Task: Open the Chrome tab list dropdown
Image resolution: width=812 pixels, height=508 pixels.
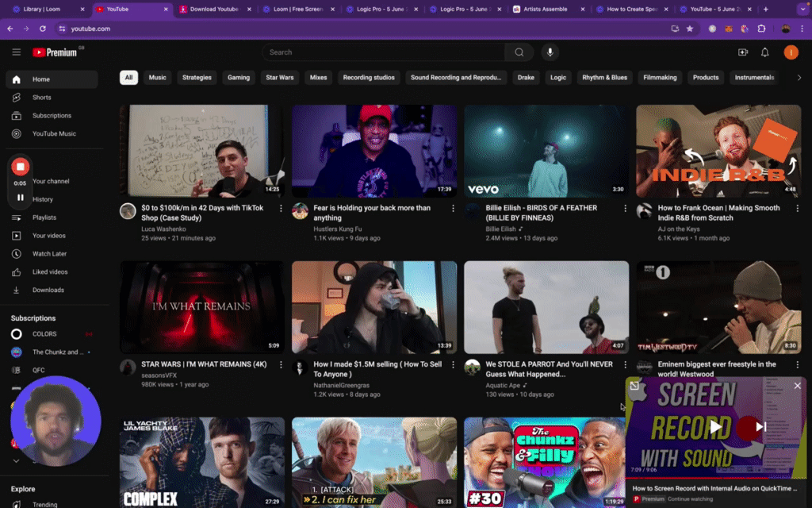Action: [x=802, y=9]
